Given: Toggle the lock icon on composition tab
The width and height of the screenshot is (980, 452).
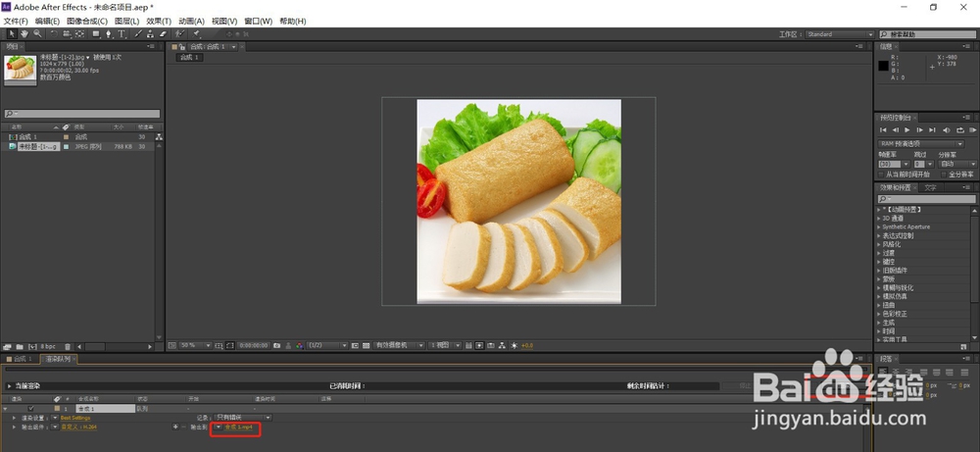Looking at the screenshot, I should (182, 47).
